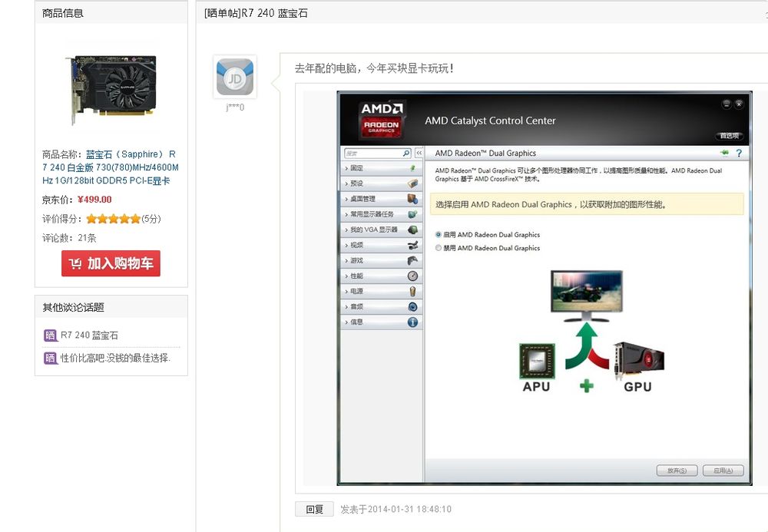Screen dimensions: 768x532
Task: Click the green pin icon in Dual Graphics header
Action: tap(724, 153)
